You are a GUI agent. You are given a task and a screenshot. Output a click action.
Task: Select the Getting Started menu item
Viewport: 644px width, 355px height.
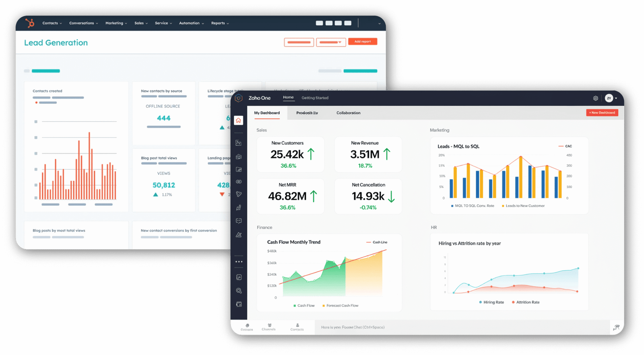click(315, 98)
